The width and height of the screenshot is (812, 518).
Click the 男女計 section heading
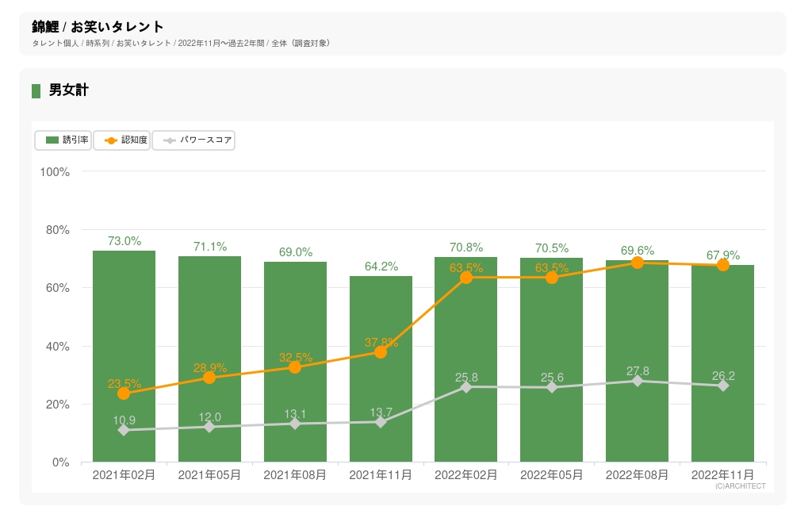68,90
